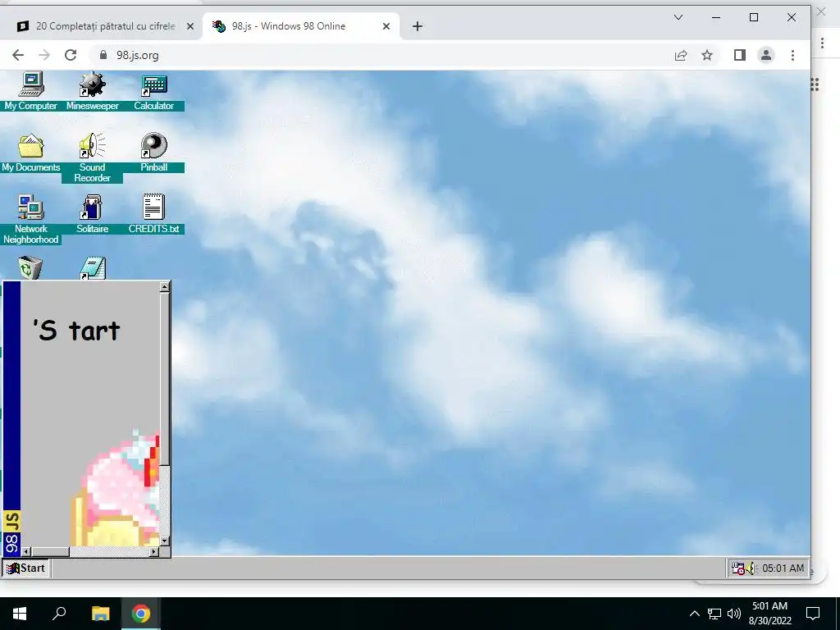This screenshot has height=630, width=840.
Task: Open a new browser tab
Action: click(x=418, y=26)
